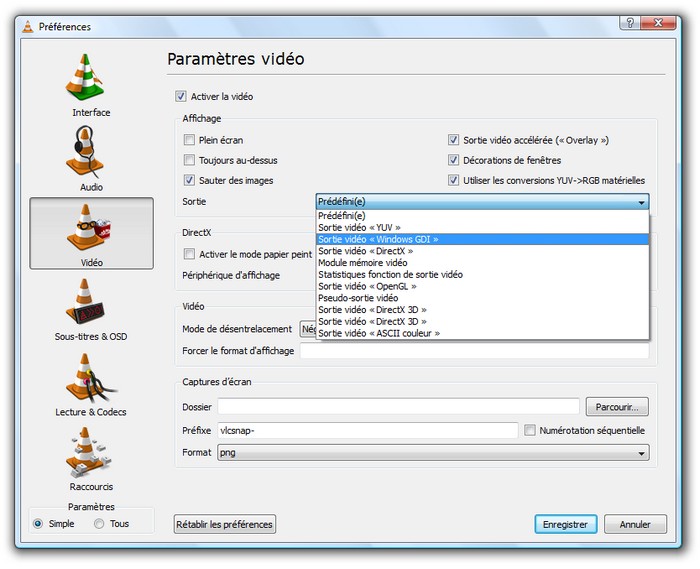
Task: Toggle the Activer la vidéo checkbox
Action: point(181,97)
